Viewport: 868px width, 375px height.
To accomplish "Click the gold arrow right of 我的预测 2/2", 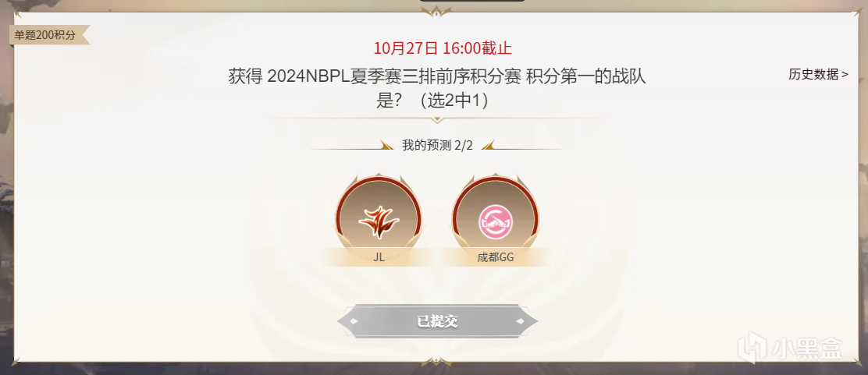I will pos(489,146).
